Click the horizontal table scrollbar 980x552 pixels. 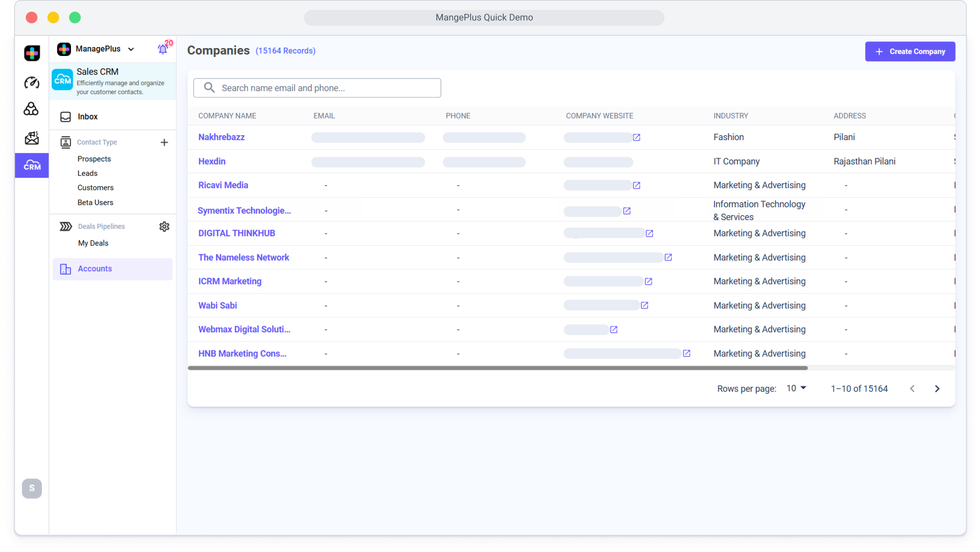(497, 368)
